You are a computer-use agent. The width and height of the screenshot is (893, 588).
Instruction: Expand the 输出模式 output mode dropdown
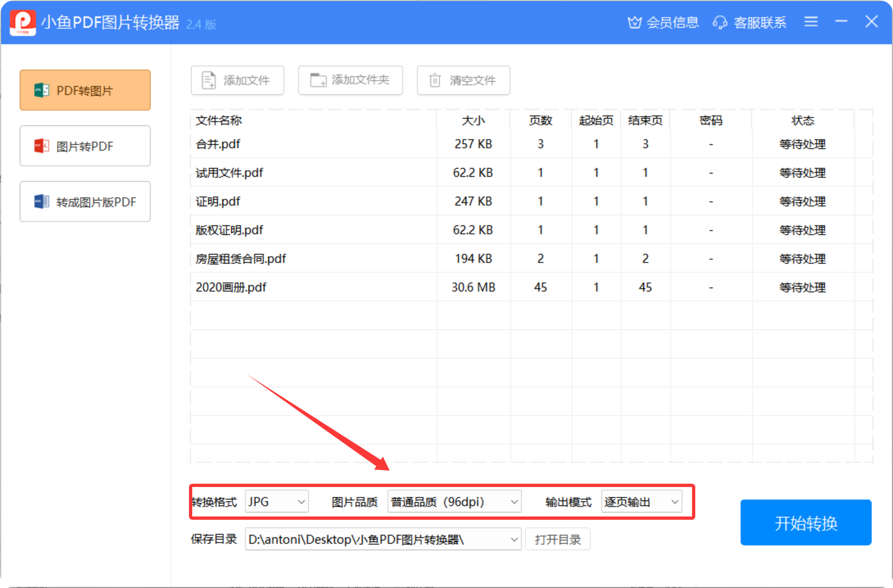[x=641, y=501]
